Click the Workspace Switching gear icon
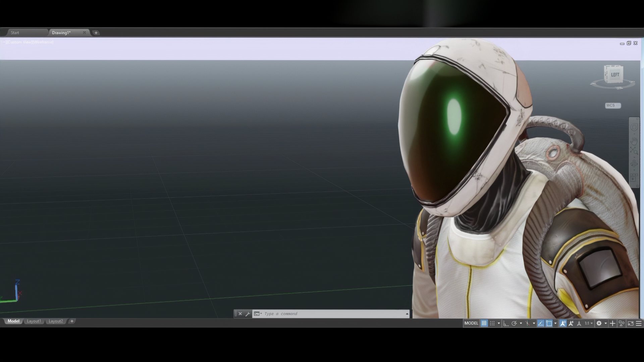 click(x=599, y=323)
